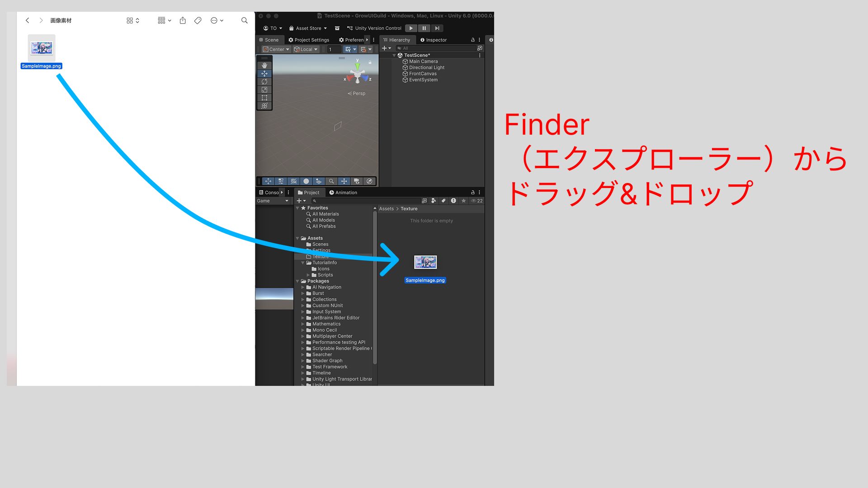
Task: Toggle the Project panel lock icon
Action: 473,192
